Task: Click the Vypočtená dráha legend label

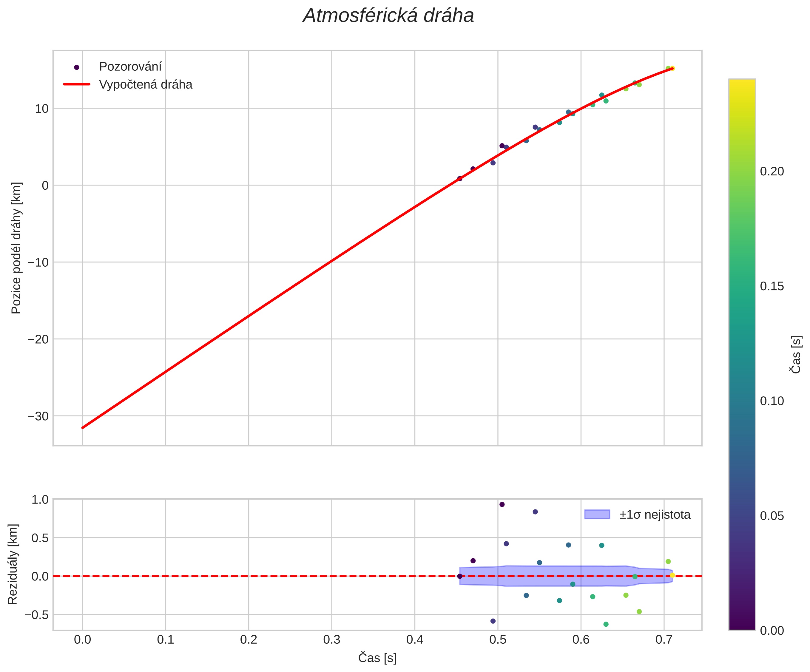Action: point(145,84)
